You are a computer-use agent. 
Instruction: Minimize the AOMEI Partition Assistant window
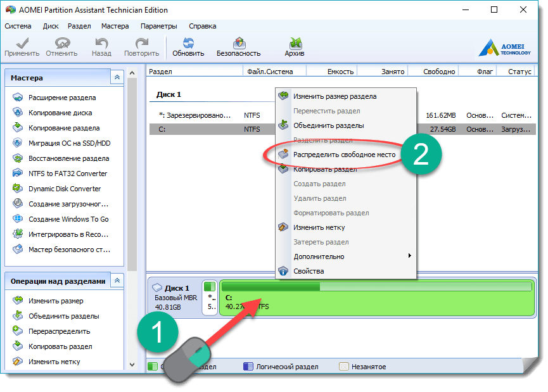point(466,9)
